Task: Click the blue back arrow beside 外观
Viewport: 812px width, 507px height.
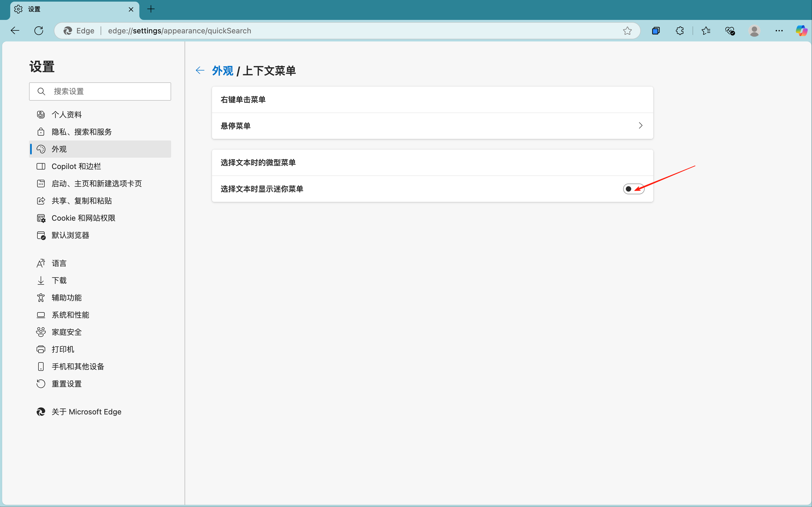Action: pyautogui.click(x=200, y=71)
